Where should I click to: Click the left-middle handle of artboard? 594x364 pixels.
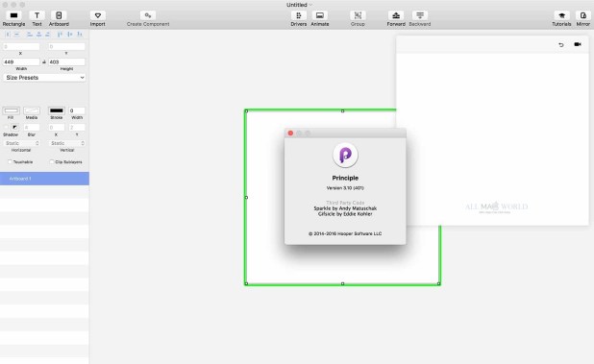(x=246, y=197)
